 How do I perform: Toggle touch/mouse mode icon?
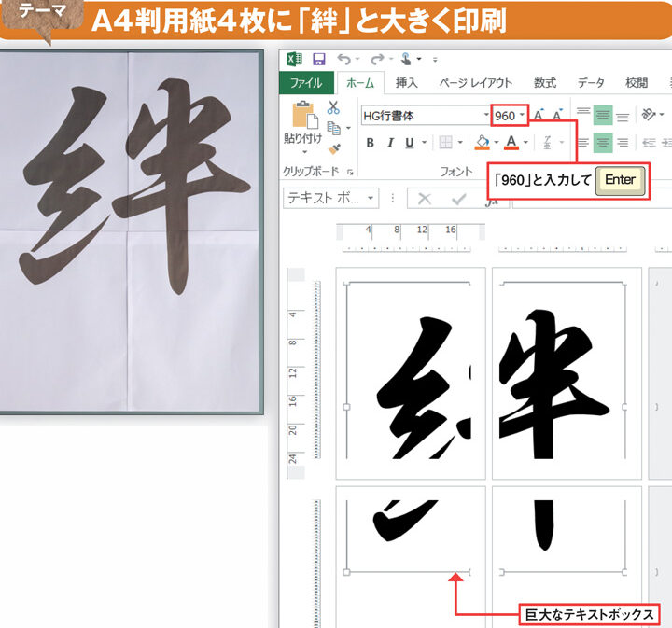click(x=406, y=59)
